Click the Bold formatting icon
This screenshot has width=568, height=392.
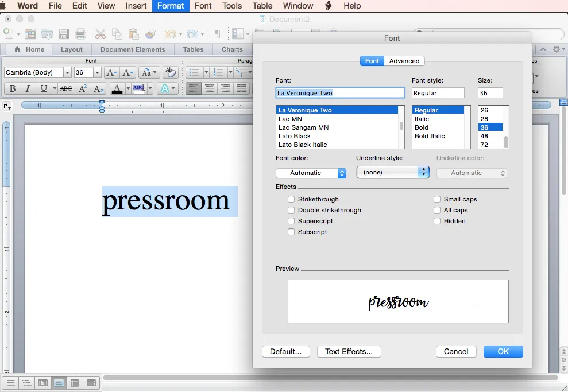click(11, 88)
